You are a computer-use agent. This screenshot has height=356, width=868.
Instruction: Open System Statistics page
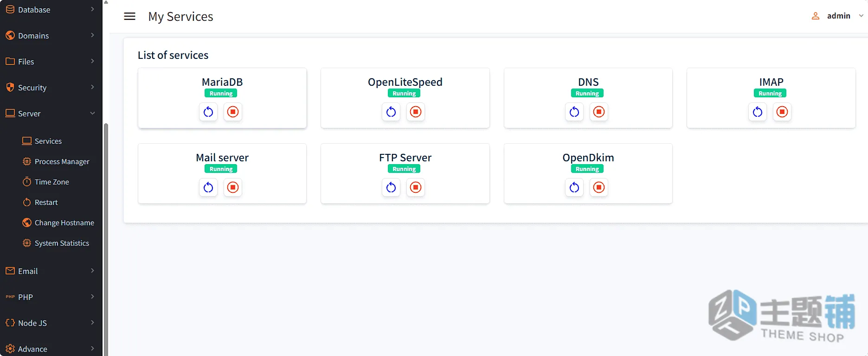[x=62, y=243]
